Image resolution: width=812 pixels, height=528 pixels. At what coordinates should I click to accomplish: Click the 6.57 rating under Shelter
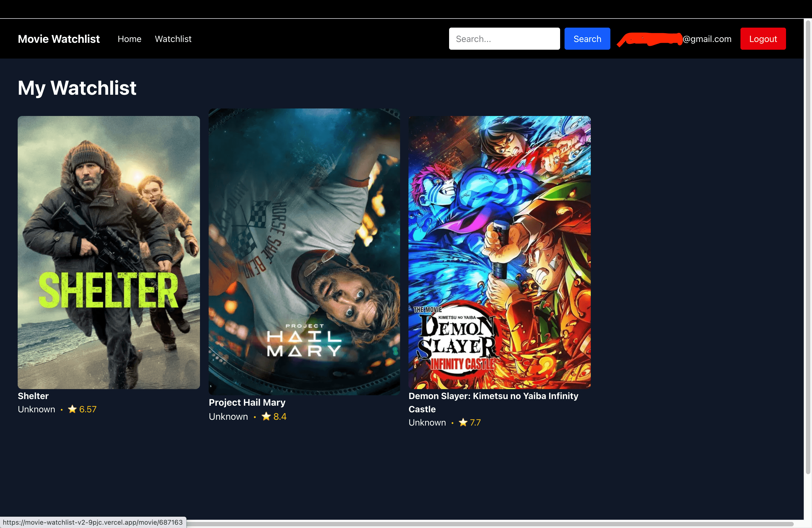[88, 409]
